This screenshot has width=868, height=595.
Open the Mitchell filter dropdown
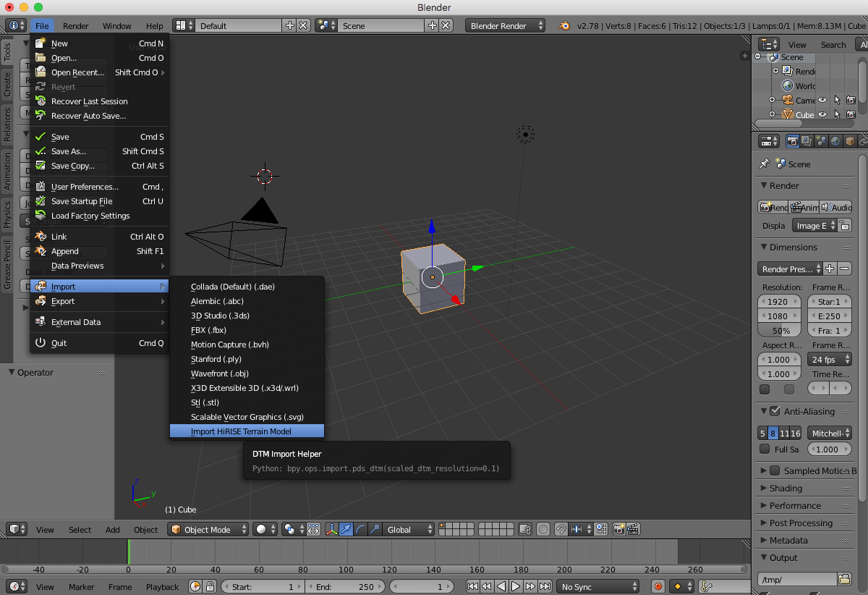[x=829, y=434]
